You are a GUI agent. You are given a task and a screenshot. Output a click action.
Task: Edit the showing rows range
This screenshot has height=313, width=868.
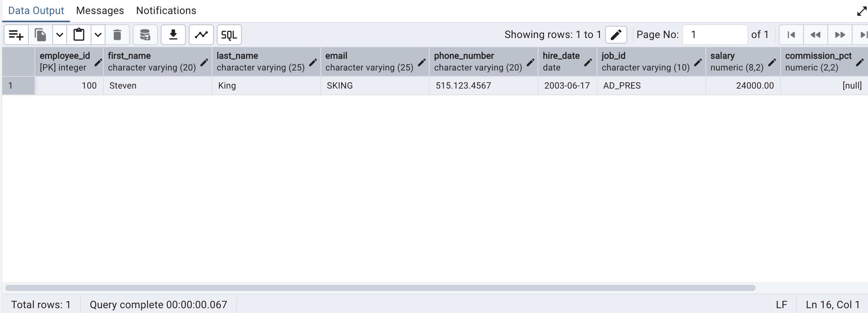pyautogui.click(x=616, y=35)
